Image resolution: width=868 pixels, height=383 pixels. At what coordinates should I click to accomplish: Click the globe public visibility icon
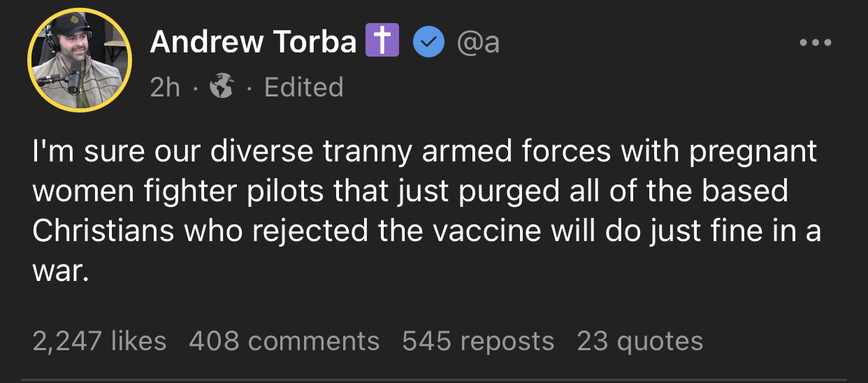222,87
